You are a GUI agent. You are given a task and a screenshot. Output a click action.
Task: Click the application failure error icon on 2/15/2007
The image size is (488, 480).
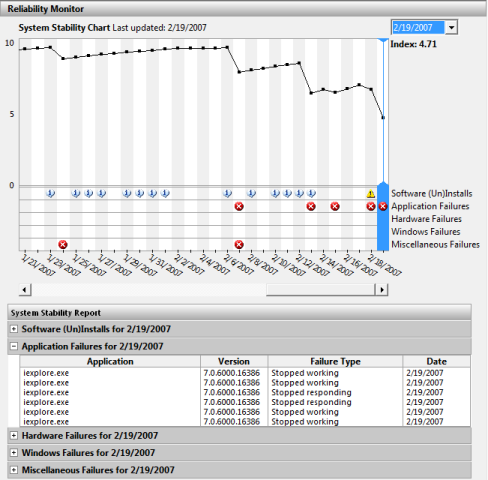(x=335, y=206)
